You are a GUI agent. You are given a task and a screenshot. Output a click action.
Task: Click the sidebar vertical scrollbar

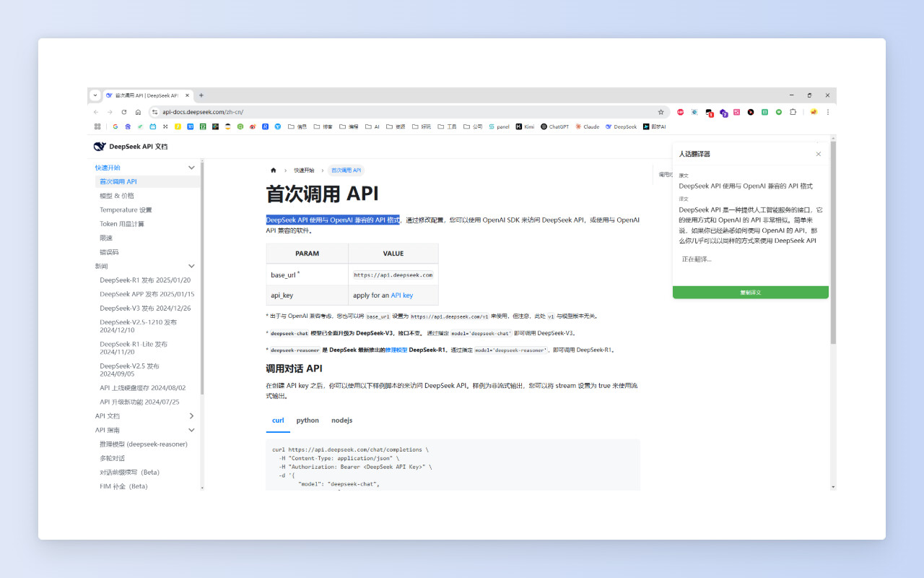pyautogui.click(x=202, y=278)
